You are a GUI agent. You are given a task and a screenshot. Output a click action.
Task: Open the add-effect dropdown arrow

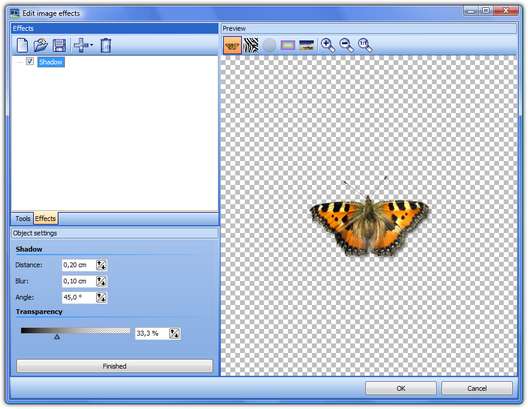[92, 45]
